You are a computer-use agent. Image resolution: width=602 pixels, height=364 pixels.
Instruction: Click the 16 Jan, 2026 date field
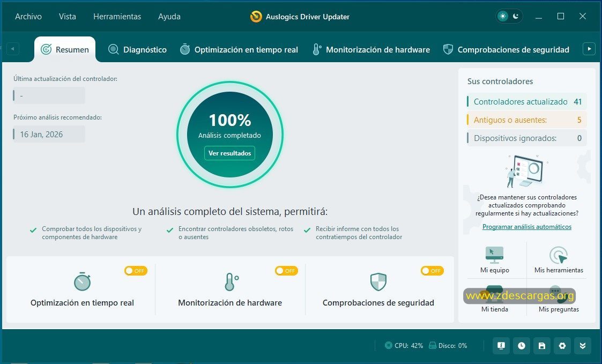[49, 135]
